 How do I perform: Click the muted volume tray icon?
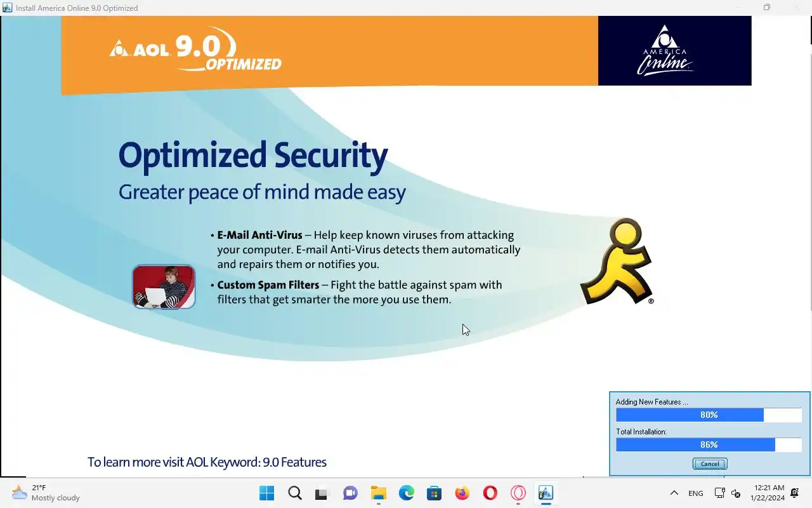point(736,493)
